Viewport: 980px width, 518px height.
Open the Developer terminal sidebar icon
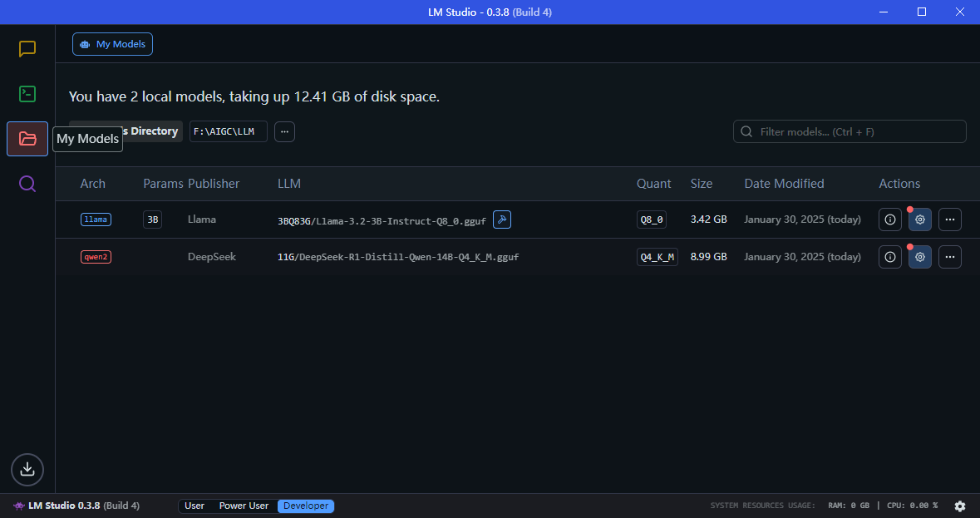click(27, 94)
